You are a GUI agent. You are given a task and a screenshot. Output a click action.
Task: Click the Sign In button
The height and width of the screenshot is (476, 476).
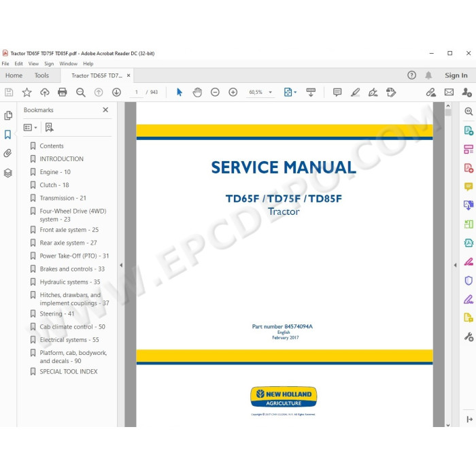456,75
